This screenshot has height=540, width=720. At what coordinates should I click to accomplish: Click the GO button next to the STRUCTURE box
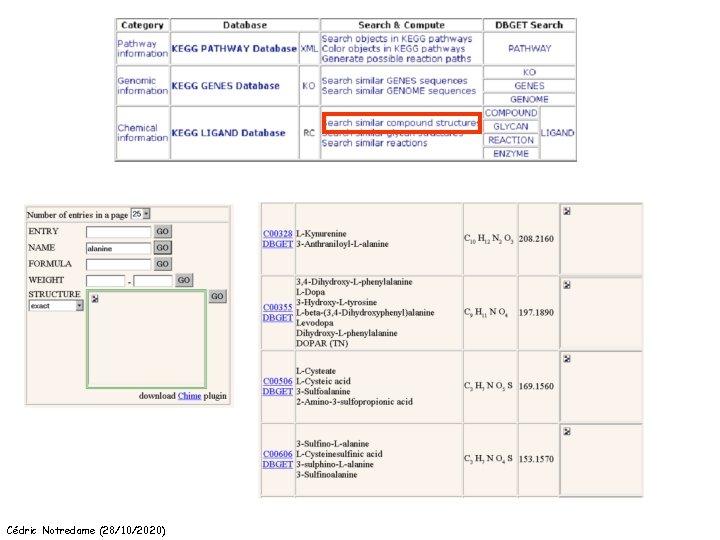coord(218,297)
